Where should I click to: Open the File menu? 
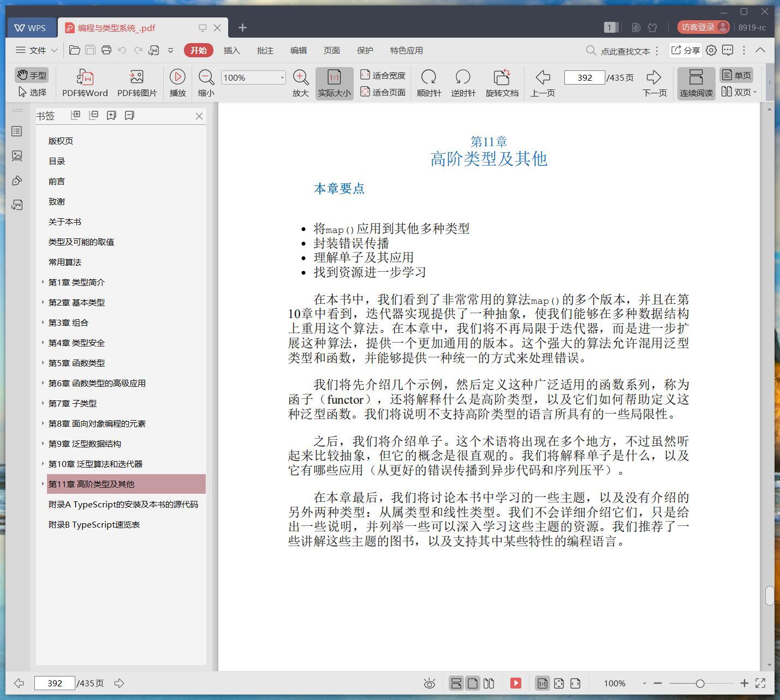pyautogui.click(x=37, y=50)
